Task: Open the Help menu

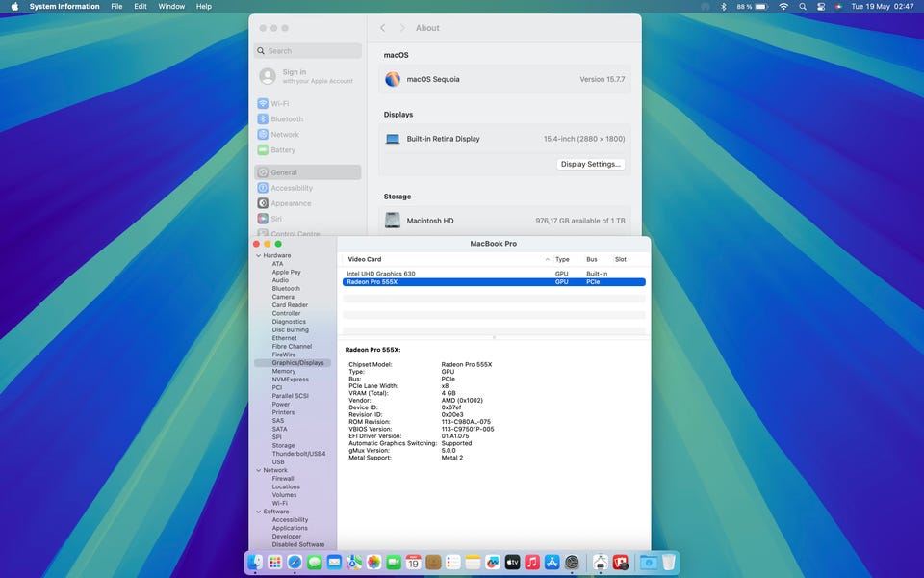Action: pos(204,7)
